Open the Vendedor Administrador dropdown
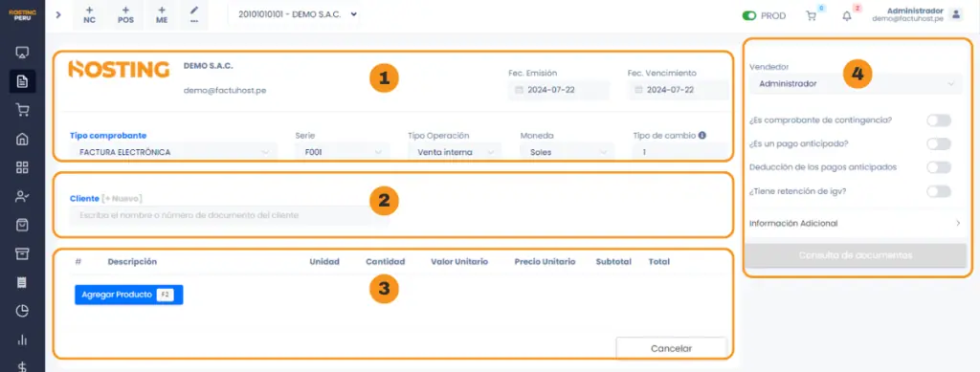 [856, 83]
